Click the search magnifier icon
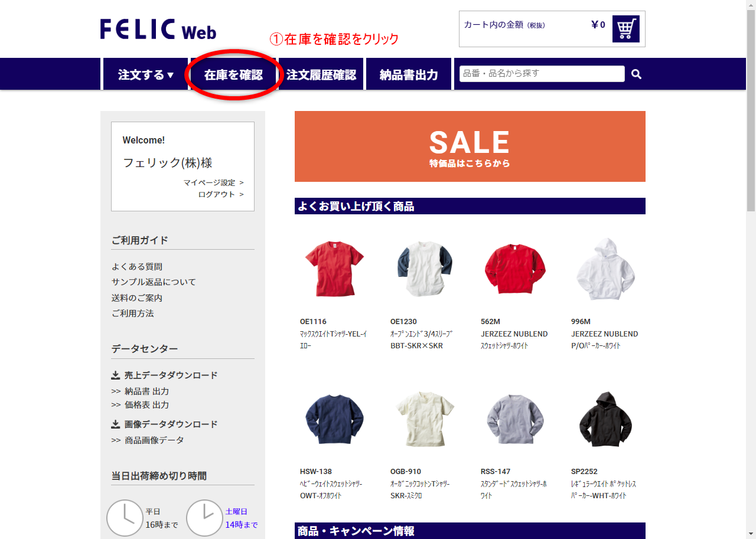Image resolution: width=756 pixels, height=539 pixels. (636, 74)
